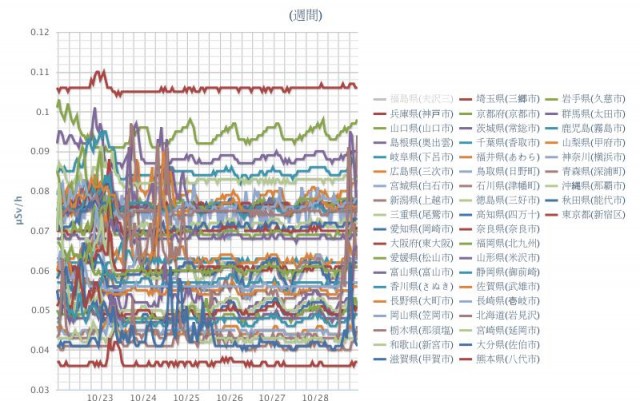Click legend label 山口県(山口市)
Viewport: 640px width, 401px height.
click(422, 128)
